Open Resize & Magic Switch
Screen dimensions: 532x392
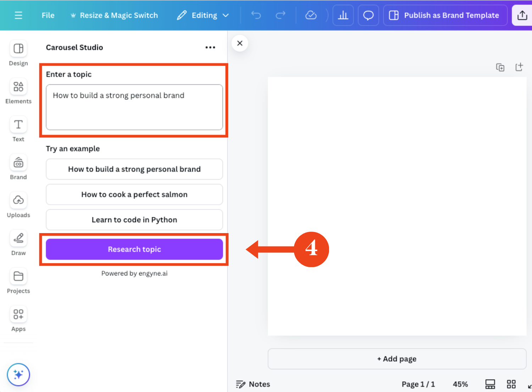[x=114, y=15]
